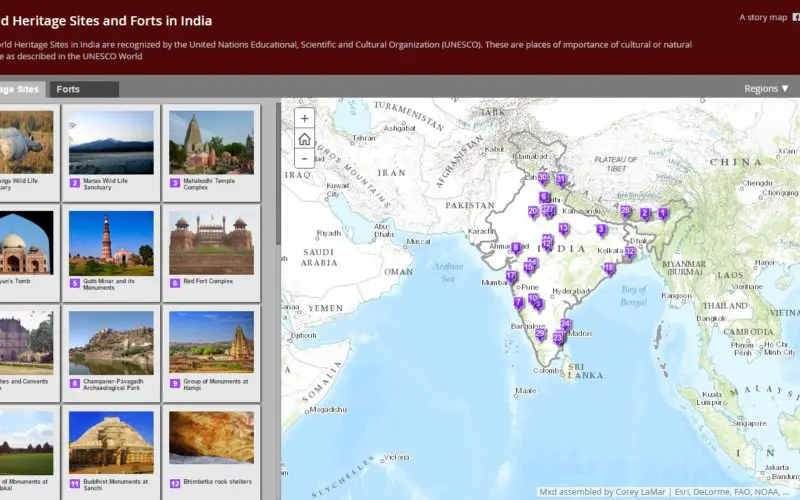Viewport: 800px width, 500px height.
Task: Select map marker 30
Action: coord(542,178)
